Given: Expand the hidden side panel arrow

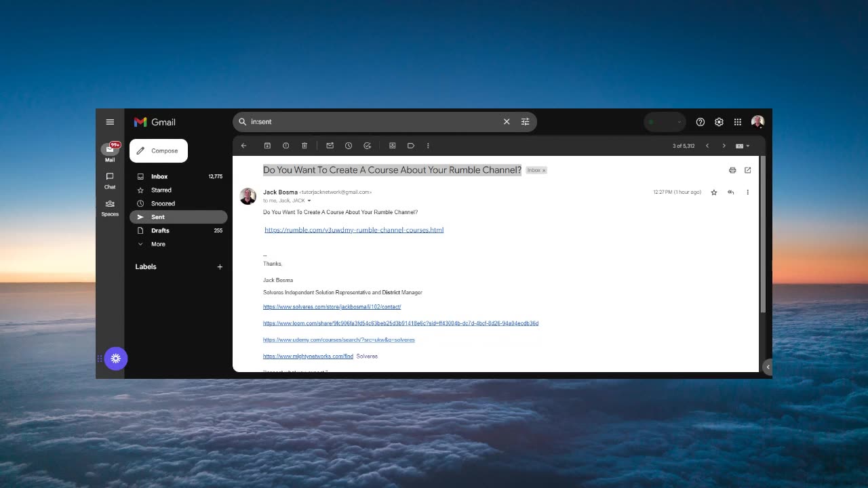Looking at the screenshot, I should tap(768, 367).
